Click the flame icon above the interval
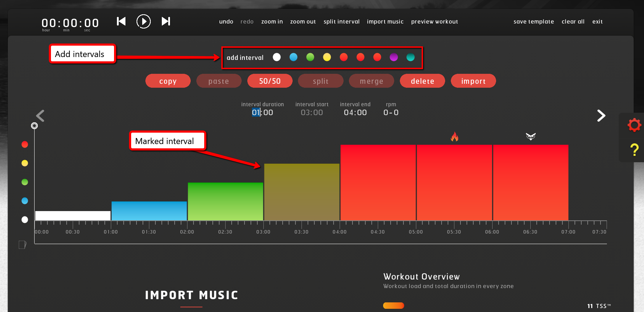 454,137
